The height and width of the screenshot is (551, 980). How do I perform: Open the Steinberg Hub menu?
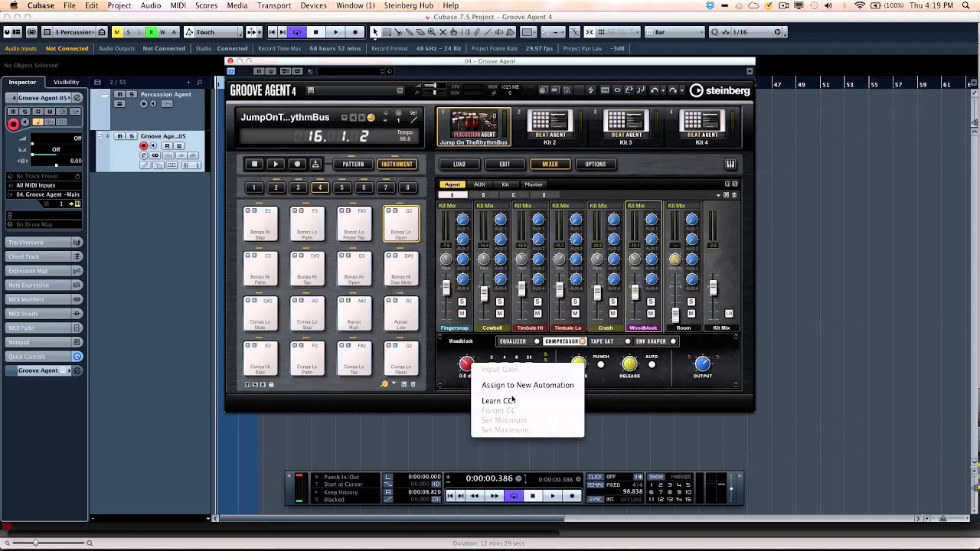pos(408,5)
